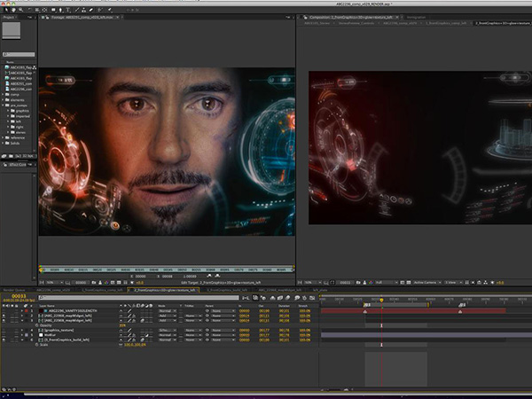Select the Type text tool
The width and height of the screenshot is (532, 399).
point(67,10)
